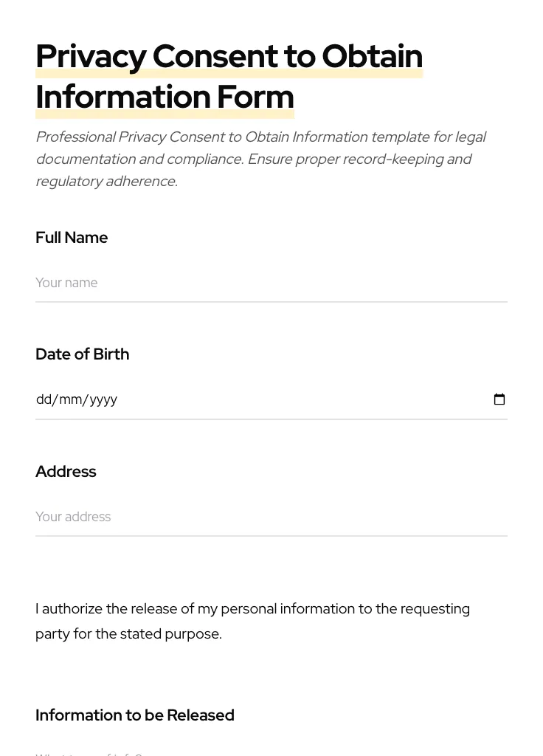Image resolution: width=543 pixels, height=756 pixels.
Task: Click the authorization consent statement text
Action: tap(252, 620)
